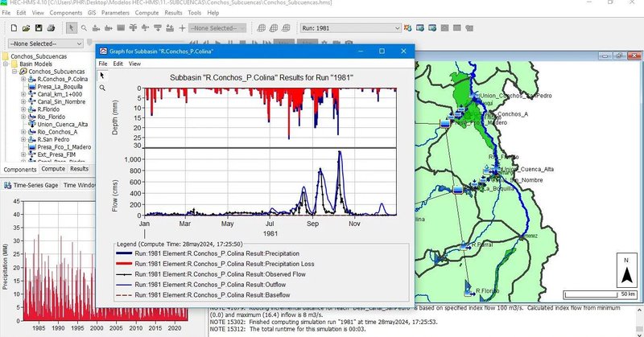This screenshot has width=644, height=337.
Task: Expand the Canal_km_1+000 tree node
Action: [x=23, y=94]
